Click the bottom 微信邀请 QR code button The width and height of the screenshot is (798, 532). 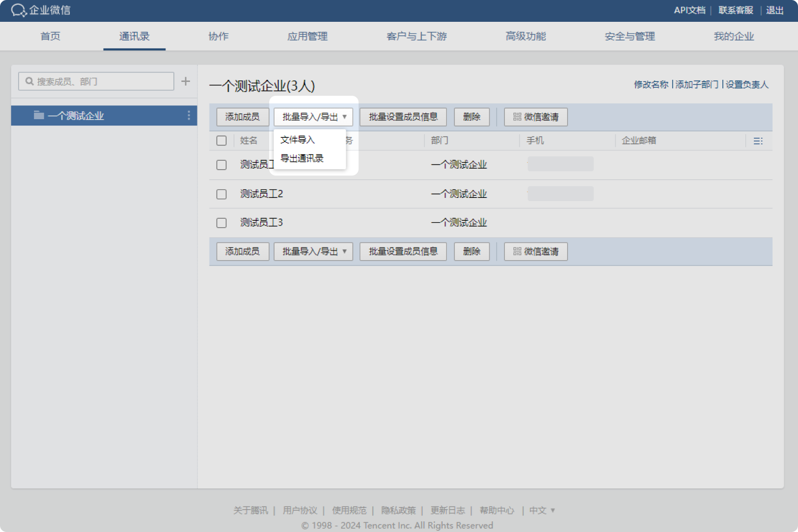[x=536, y=252]
